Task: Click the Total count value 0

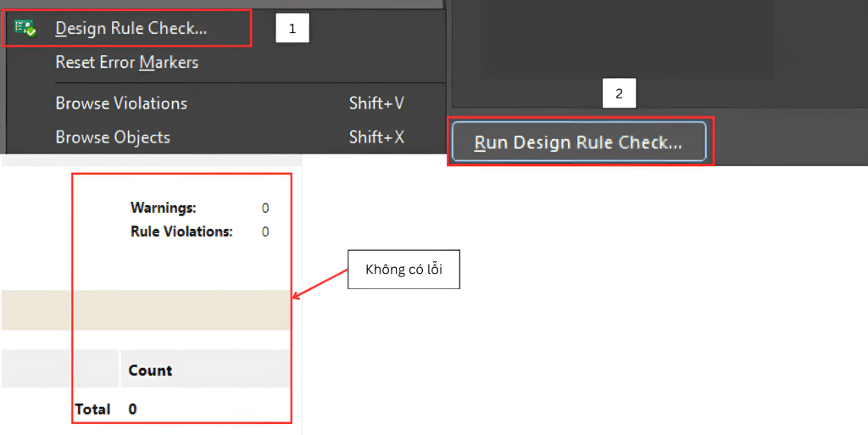Action: coord(133,409)
